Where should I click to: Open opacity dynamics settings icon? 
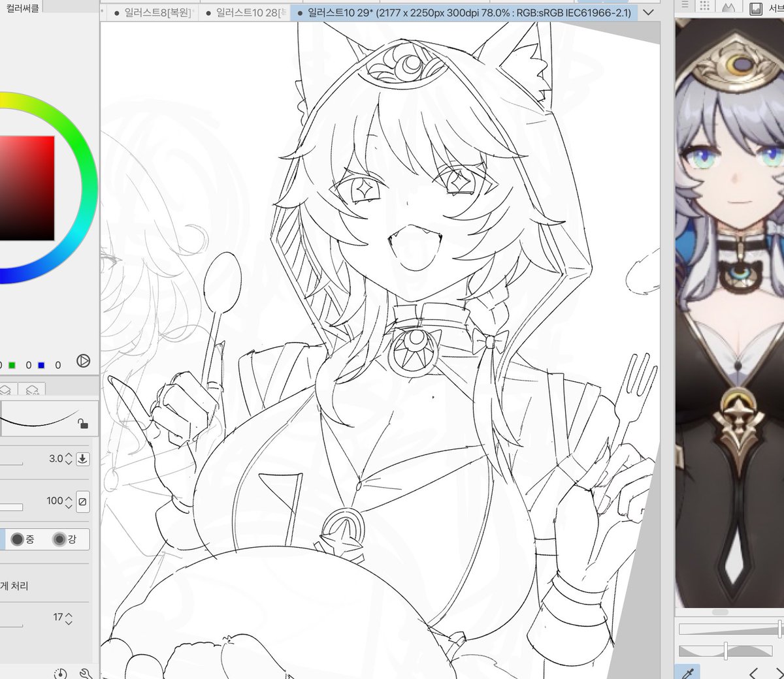click(83, 501)
